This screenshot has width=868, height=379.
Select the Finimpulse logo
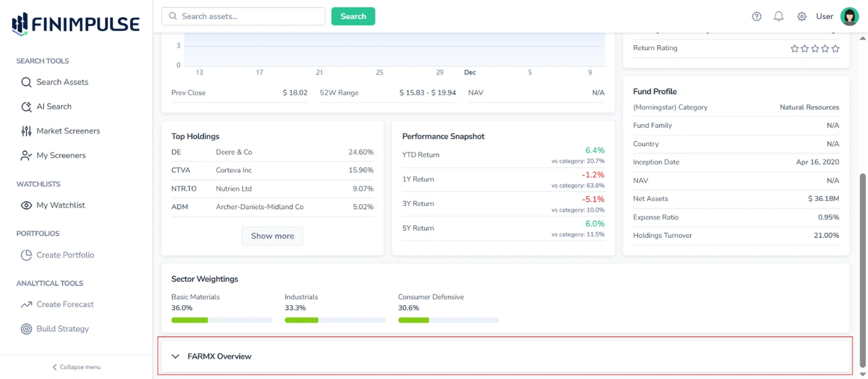(74, 23)
